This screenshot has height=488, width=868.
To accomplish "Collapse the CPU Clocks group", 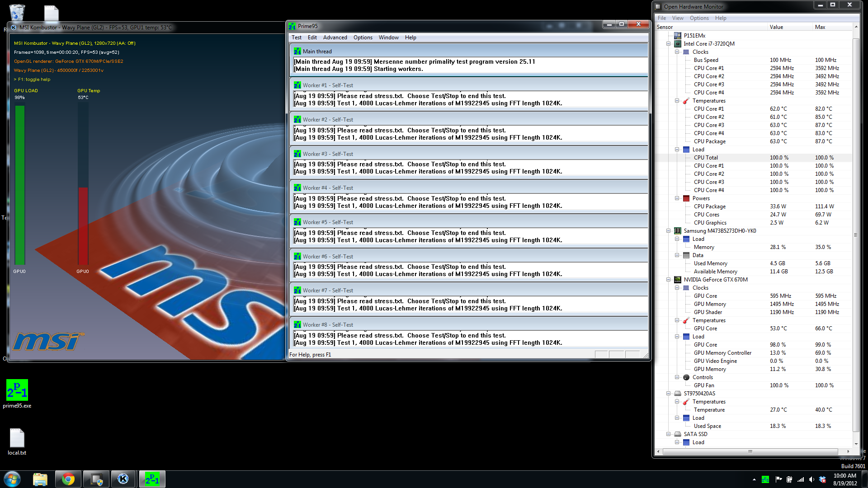I will (677, 52).
